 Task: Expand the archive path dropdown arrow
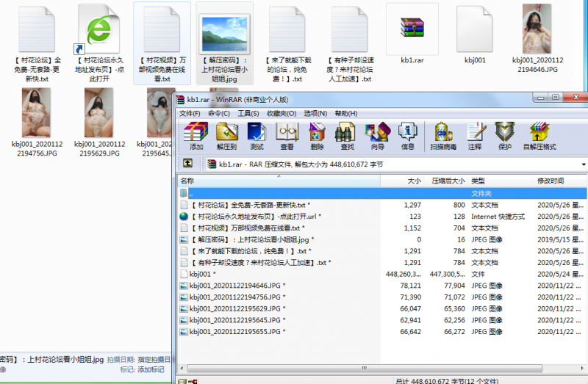pos(584,164)
